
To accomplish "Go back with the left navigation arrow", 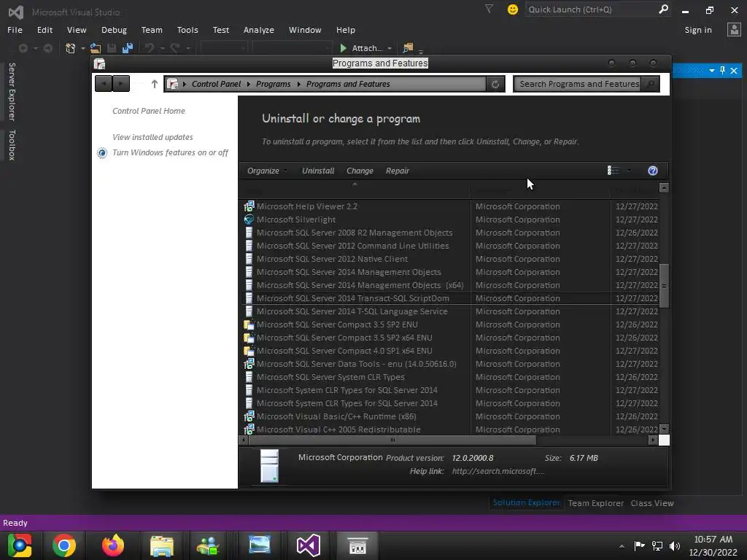I will pos(104,84).
